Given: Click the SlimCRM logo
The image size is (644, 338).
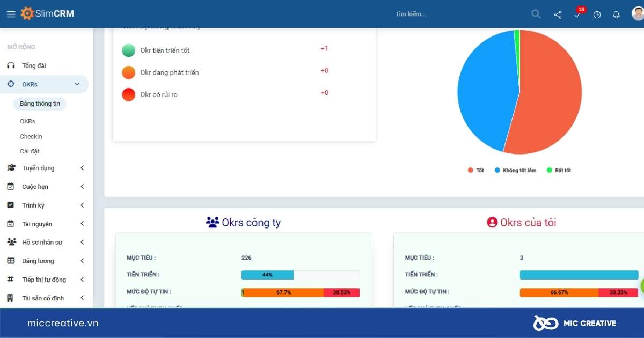Looking at the screenshot, I should 48,13.
